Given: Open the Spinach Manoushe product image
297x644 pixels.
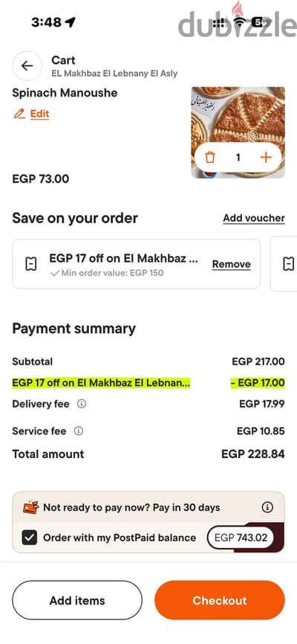Looking at the screenshot, I should pyautogui.click(x=238, y=132).
